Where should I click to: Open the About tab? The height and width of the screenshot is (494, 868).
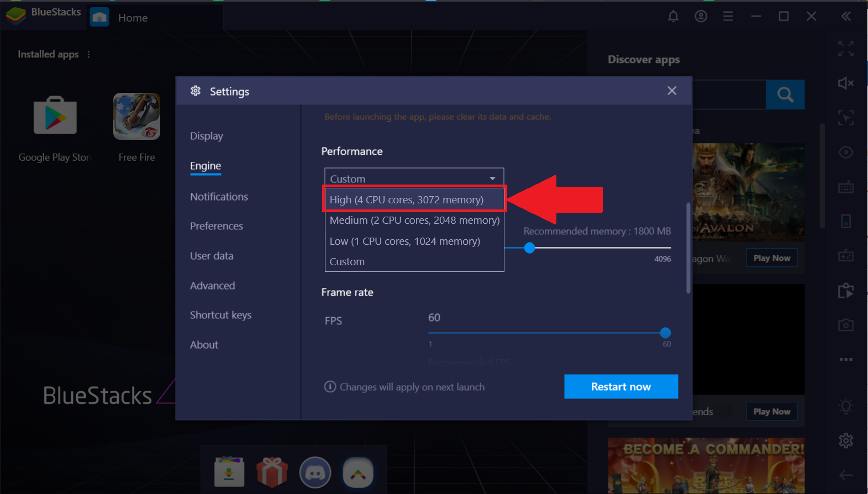point(204,345)
